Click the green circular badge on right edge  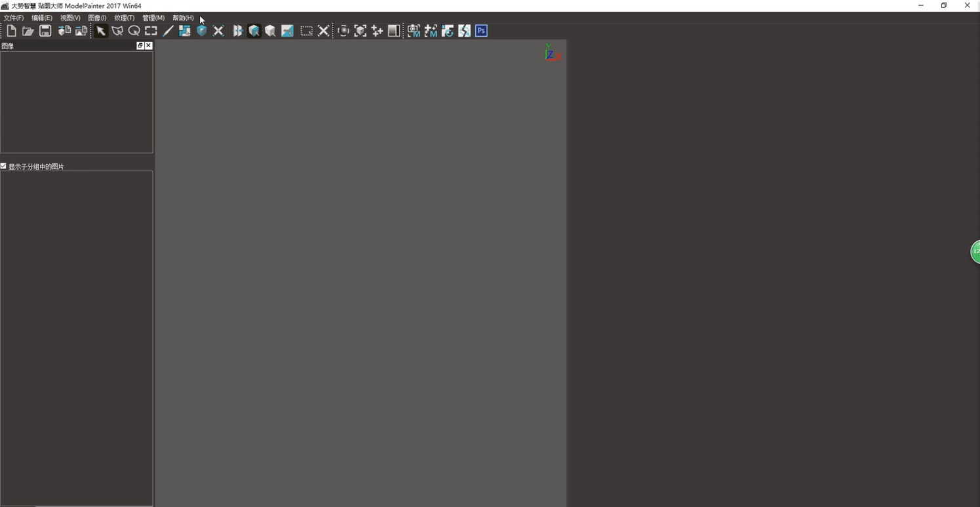pyautogui.click(x=975, y=251)
